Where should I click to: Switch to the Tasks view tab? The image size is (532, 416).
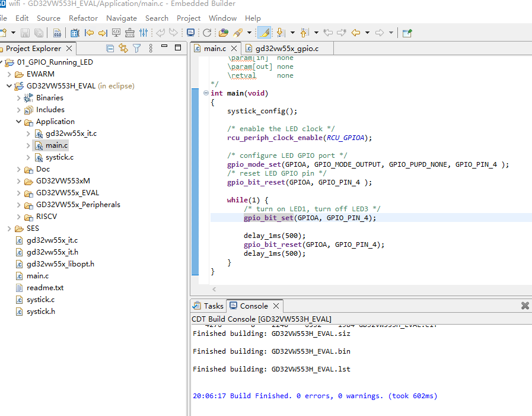[x=213, y=306]
